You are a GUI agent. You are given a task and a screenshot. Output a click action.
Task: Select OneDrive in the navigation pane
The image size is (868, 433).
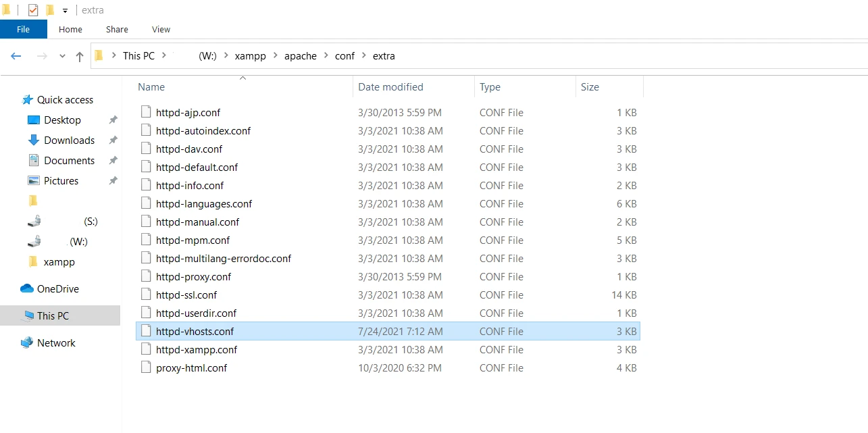point(50,288)
